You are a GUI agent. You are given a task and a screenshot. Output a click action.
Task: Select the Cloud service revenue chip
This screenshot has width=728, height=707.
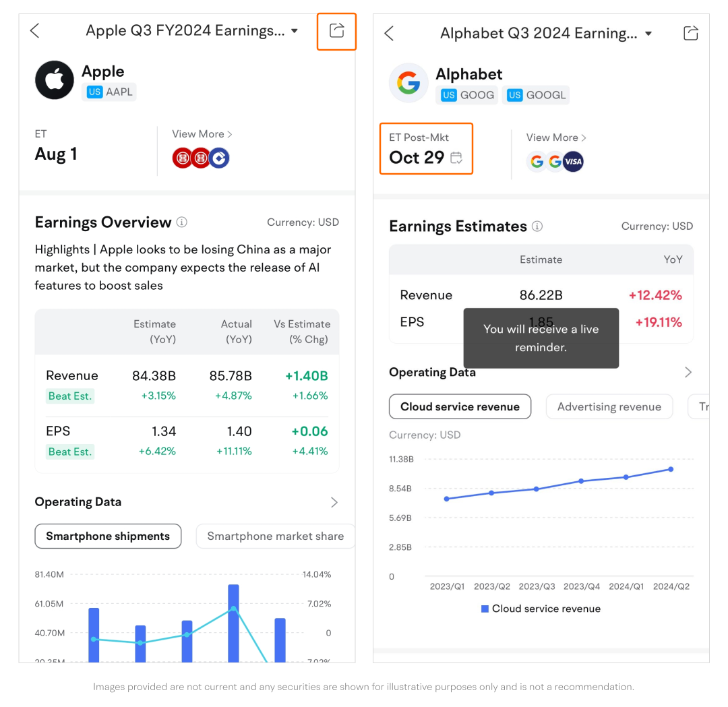click(x=460, y=406)
